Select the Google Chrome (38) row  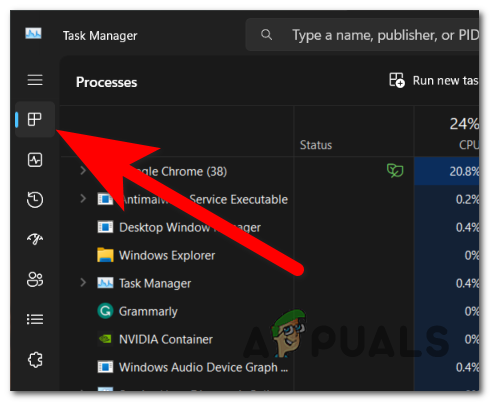(269, 171)
